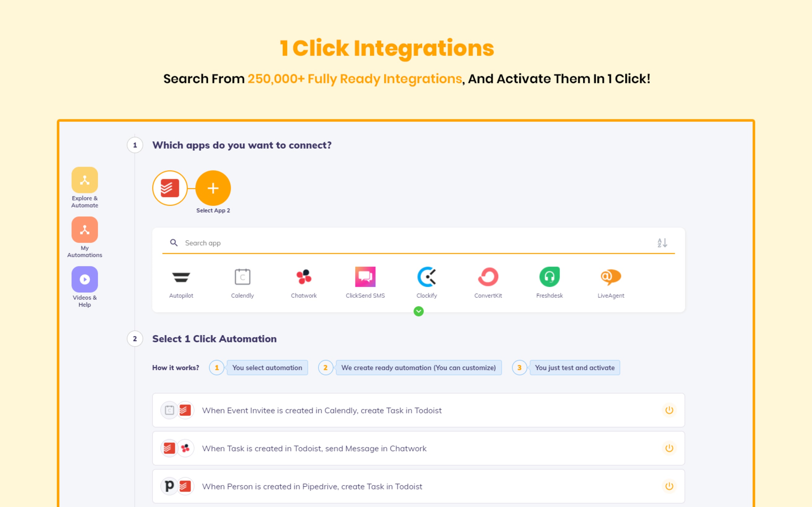Click the Add App plus button
This screenshot has height=507, width=812.
point(213,188)
